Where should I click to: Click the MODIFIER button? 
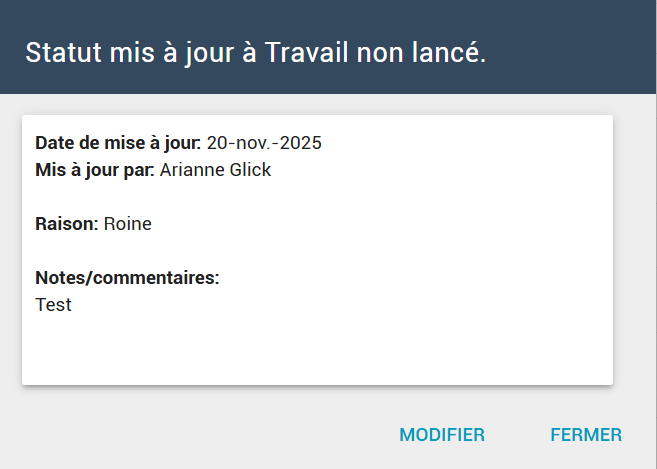click(442, 435)
